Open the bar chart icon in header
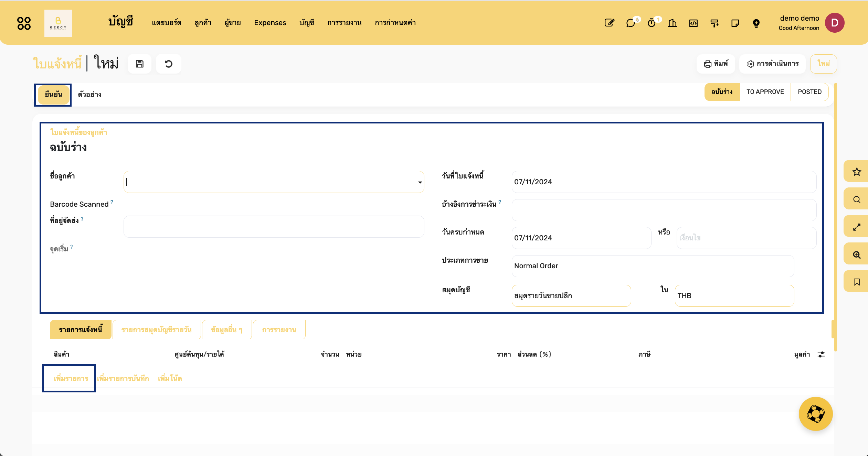Image resolution: width=868 pixels, height=456 pixels. point(672,23)
